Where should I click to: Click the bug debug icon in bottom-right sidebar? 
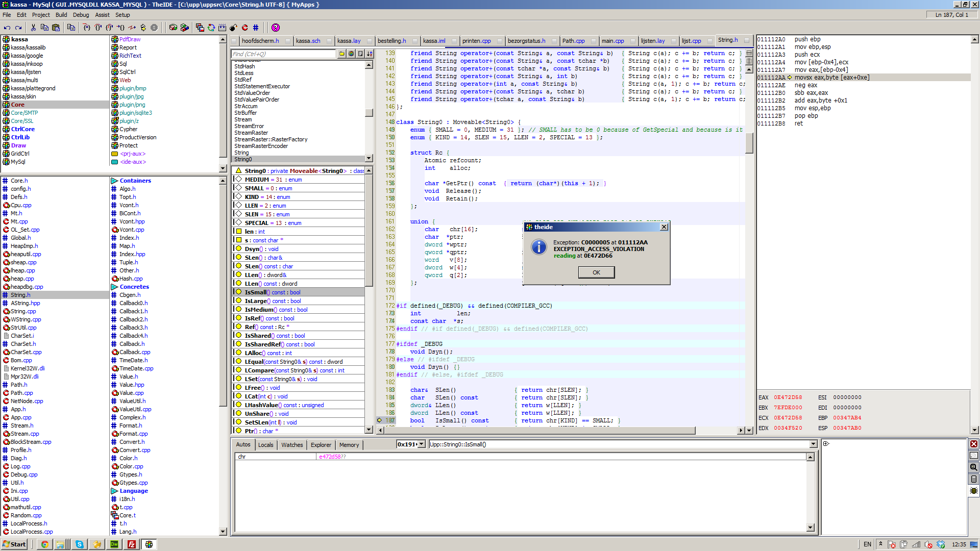pyautogui.click(x=973, y=491)
